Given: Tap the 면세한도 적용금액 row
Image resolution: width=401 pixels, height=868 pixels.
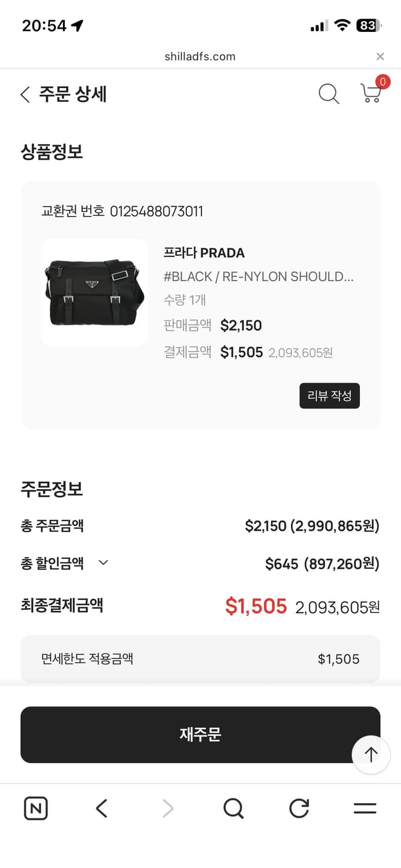Looking at the screenshot, I should pos(200,659).
